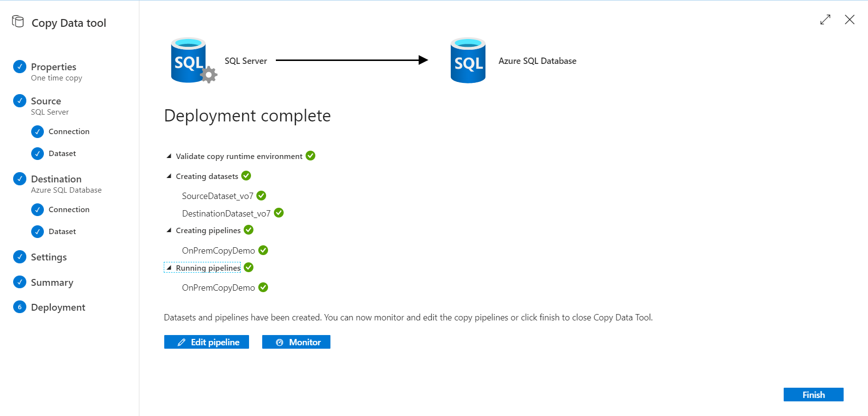Image resolution: width=868 pixels, height=416 pixels.
Task: Click green success icon beside DestinationDataset_vo7
Action: 279,213
